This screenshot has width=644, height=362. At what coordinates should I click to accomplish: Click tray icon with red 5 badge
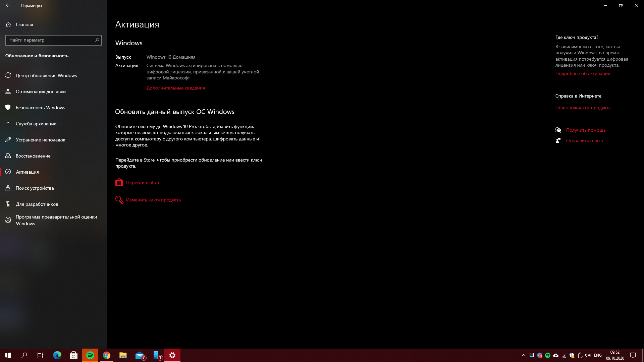coord(540,355)
